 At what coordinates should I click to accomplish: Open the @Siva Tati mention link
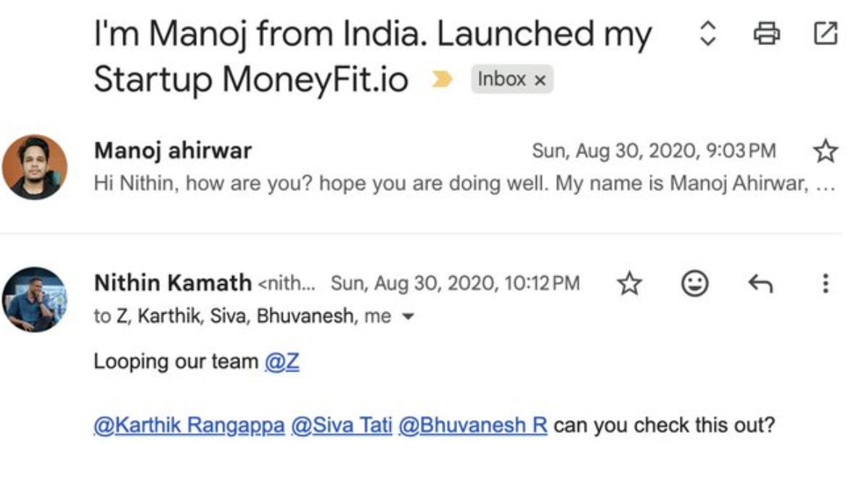[342, 425]
